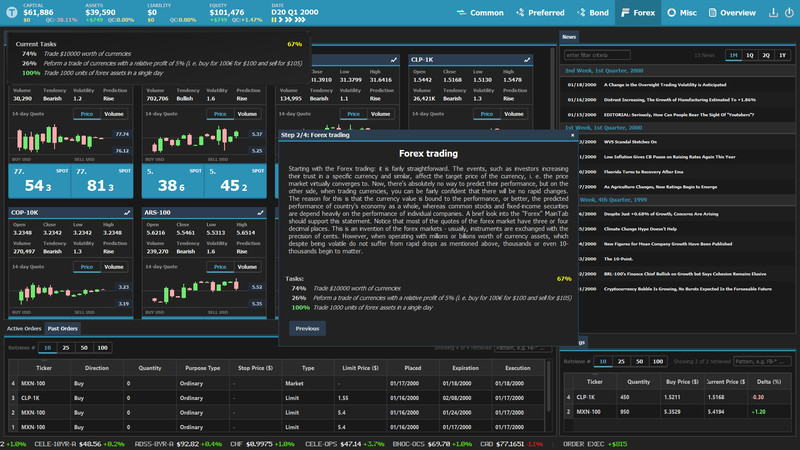Click the orders table vertical scrollbar
Image resolution: width=800 pixels, height=450 pixels.
pyautogui.click(x=549, y=388)
